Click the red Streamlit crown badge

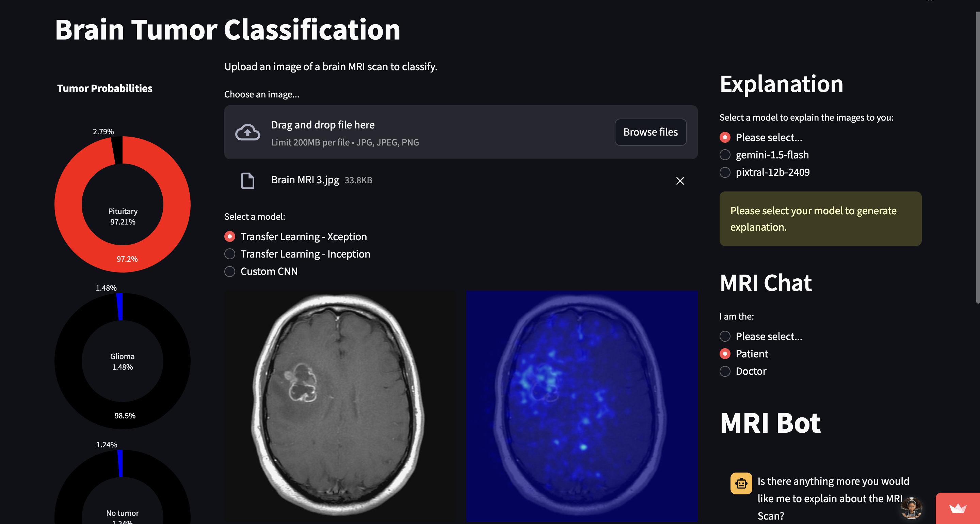958,508
